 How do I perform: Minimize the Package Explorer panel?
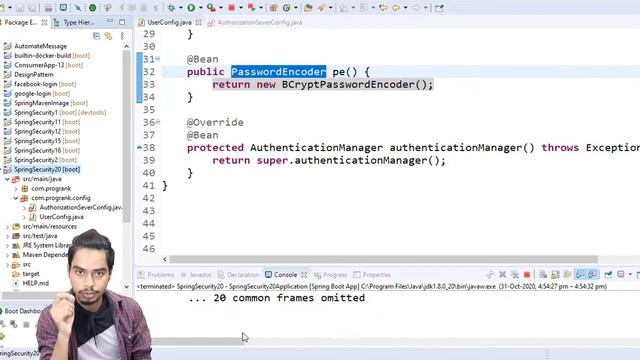click(x=110, y=21)
